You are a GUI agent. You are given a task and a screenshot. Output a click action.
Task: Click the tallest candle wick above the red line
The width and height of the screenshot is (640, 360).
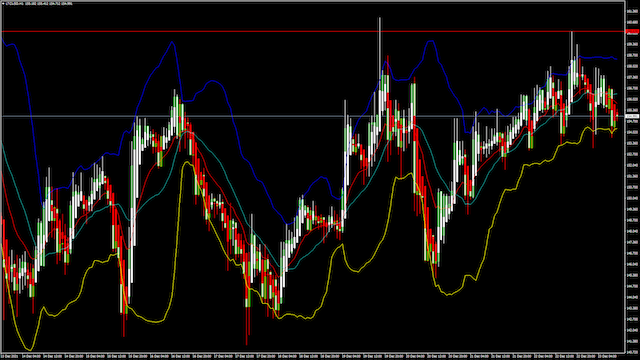(380, 24)
